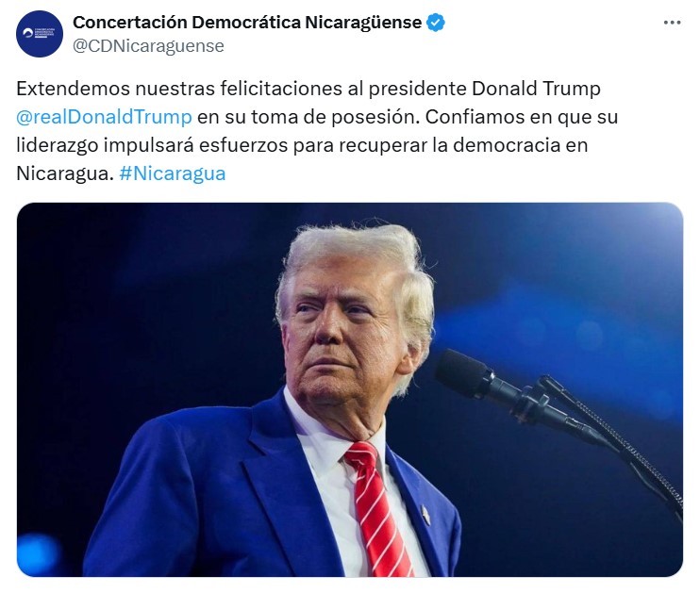Follow the @realDonaldTrump mention link
This screenshot has height=593, width=700.
(x=104, y=117)
